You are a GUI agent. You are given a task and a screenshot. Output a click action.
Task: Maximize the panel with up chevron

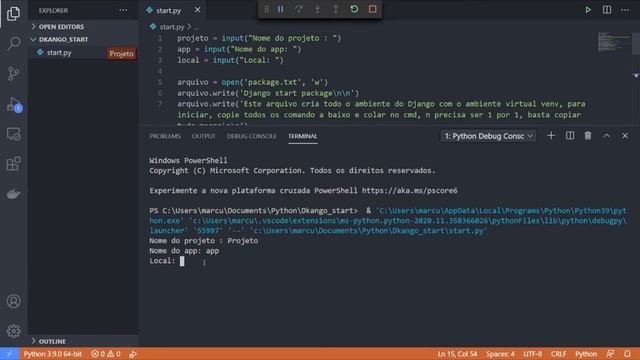point(607,136)
